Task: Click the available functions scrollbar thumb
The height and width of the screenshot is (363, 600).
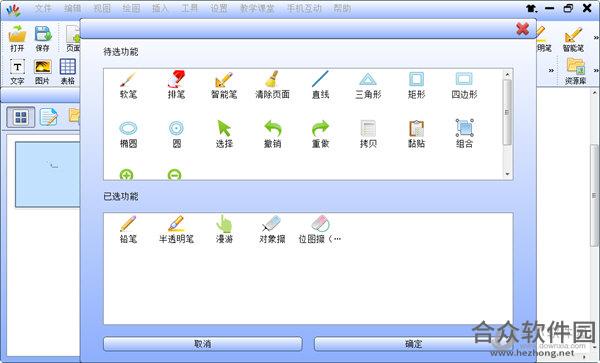Action: (x=507, y=112)
